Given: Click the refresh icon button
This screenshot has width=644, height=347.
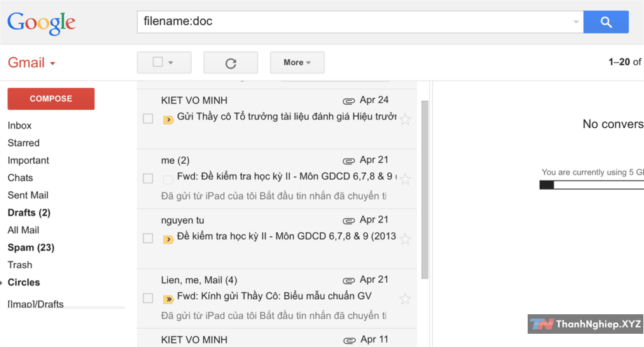Looking at the screenshot, I should [x=231, y=62].
